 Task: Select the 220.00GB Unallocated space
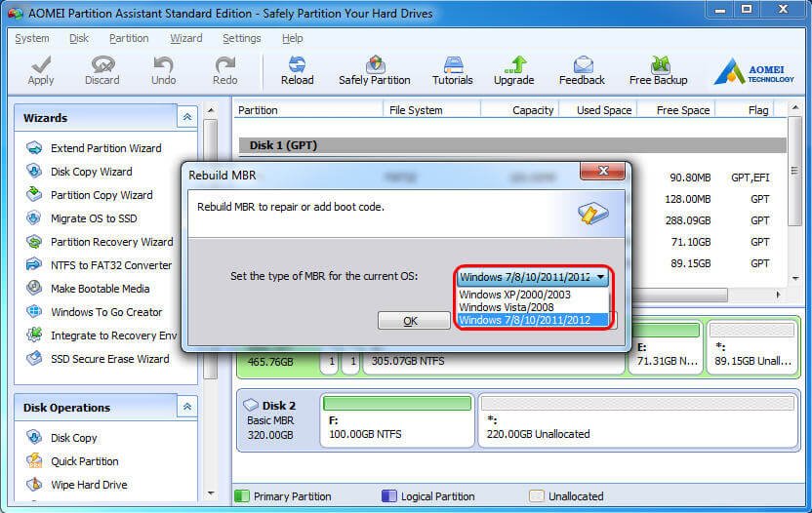click(637, 419)
